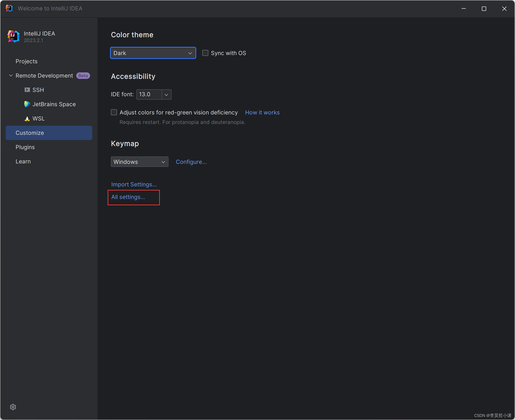Click the Color theme heading

[x=132, y=35]
